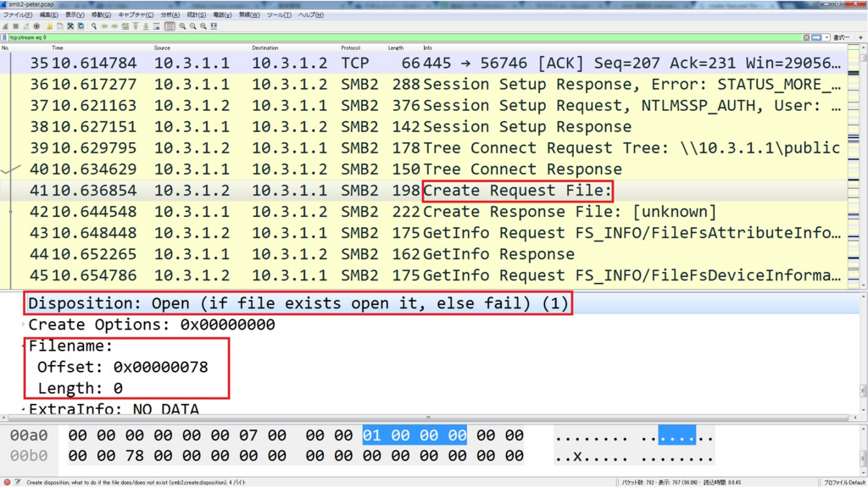This screenshot has width=868, height=488.
Task: Toggle packet list colorize rules icon
Action: [170, 26]
